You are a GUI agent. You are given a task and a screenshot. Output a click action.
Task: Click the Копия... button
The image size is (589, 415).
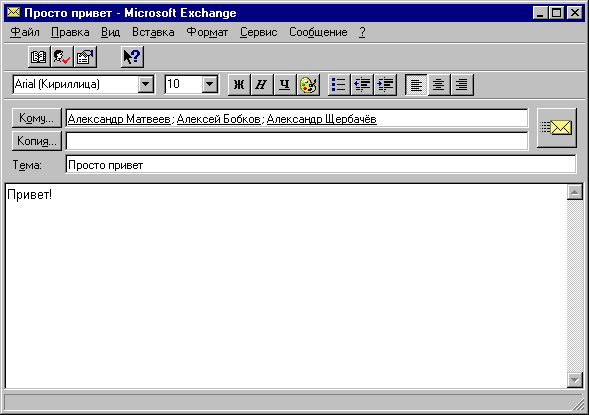coord(37,141)
